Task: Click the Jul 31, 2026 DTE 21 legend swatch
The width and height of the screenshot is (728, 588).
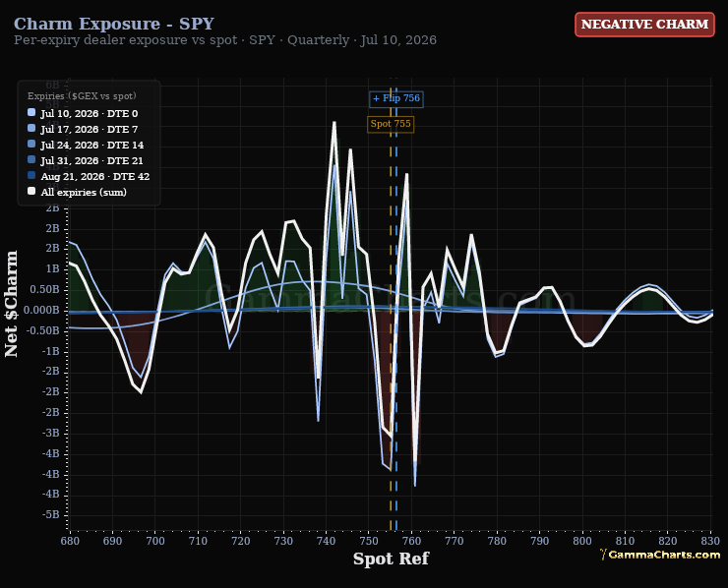Action: pos(31,159)
